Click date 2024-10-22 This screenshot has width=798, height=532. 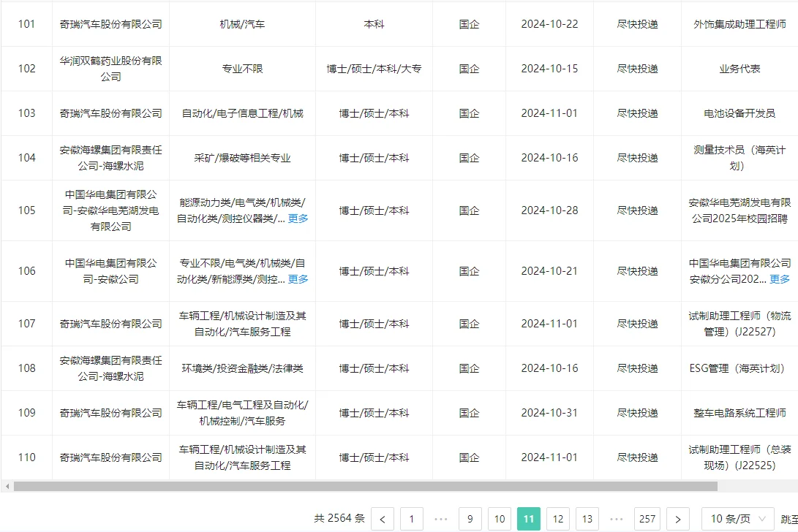(x=549, y=24)
